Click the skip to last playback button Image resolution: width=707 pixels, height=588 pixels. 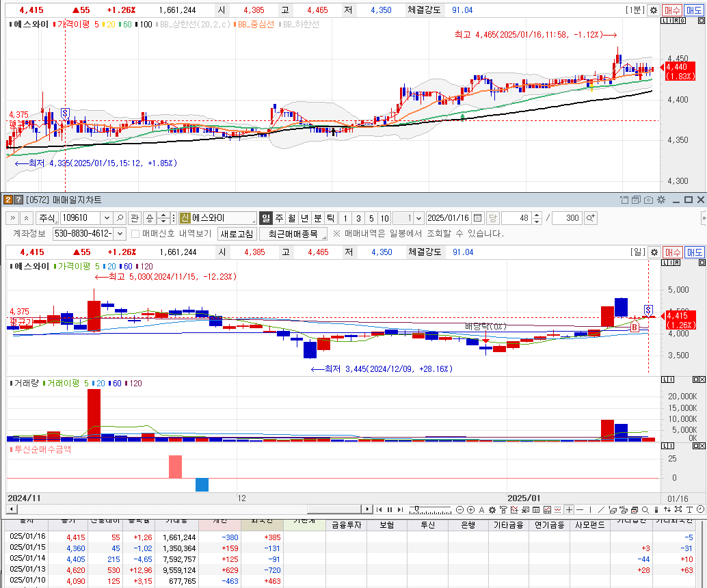pyautogui.click(x=401, y=509)
